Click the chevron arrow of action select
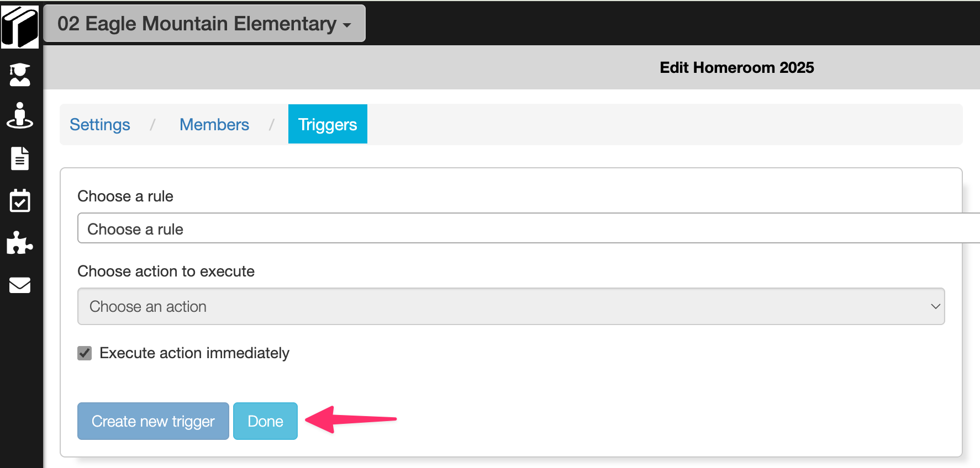980x468 pixels. pos(935,306)
